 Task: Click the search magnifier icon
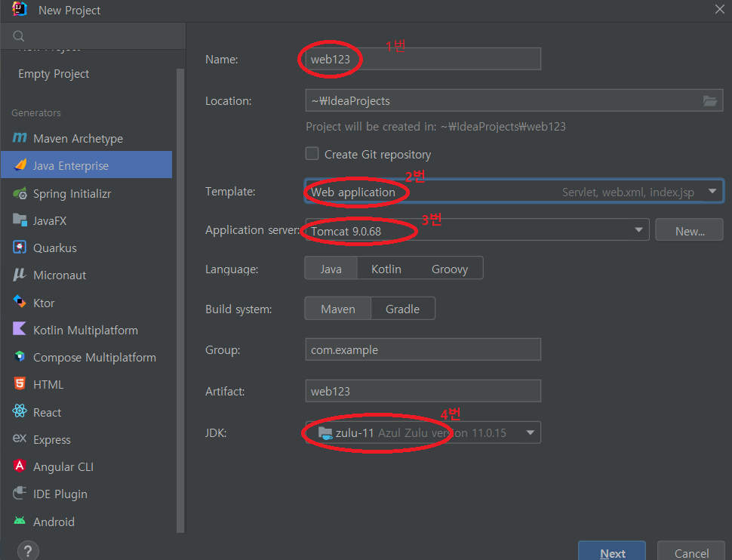click(19, 36)
